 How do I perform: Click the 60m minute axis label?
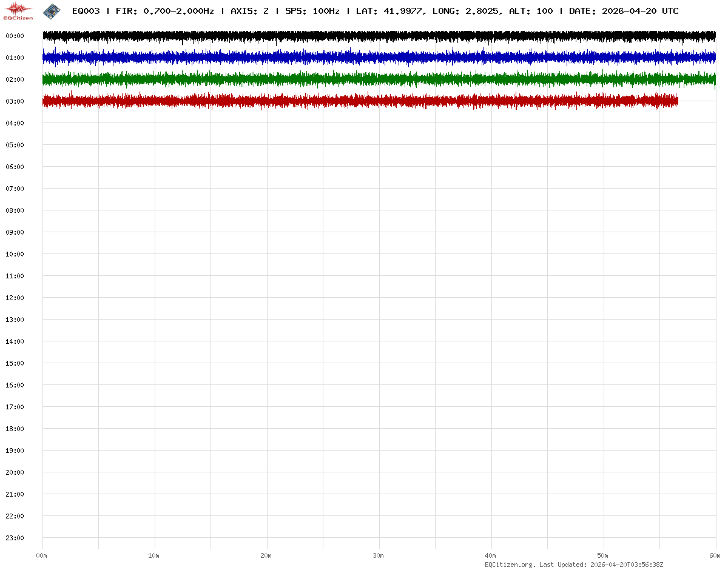click(715, 555)
